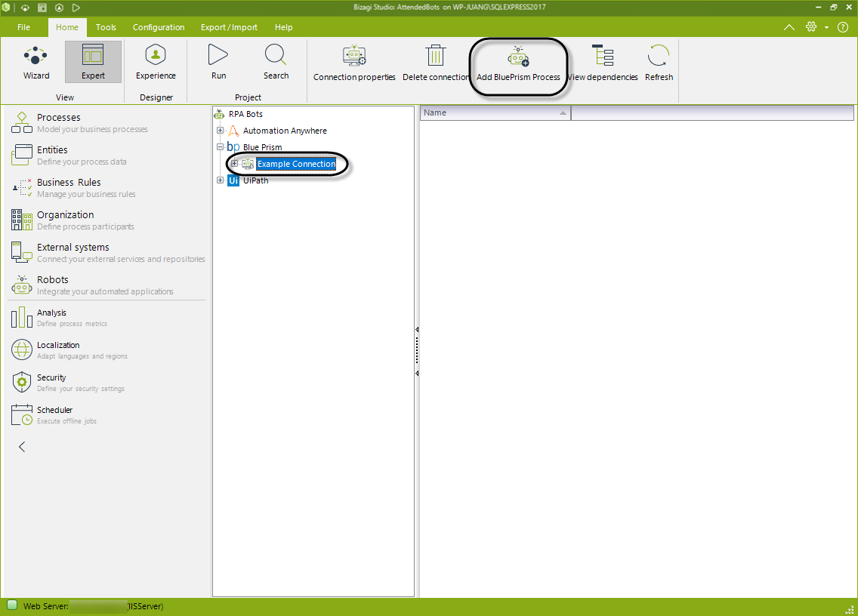The image size is (858, 616).
Task: Open the Entities module
Action: 107,156
